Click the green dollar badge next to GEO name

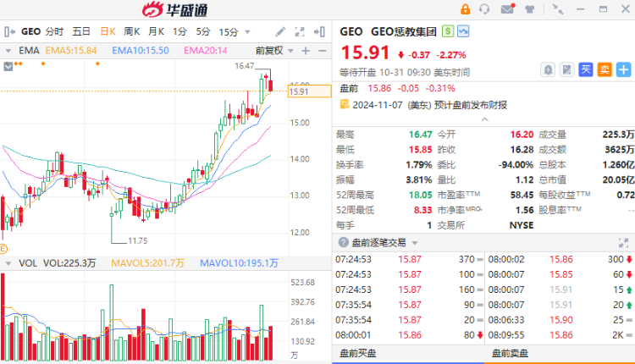448,31
